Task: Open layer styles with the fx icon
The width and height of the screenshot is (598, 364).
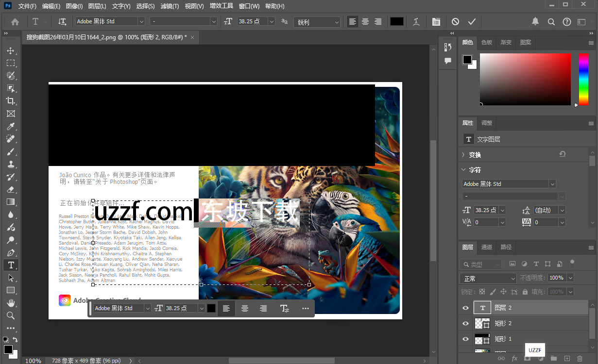Action: coord(514,358)
